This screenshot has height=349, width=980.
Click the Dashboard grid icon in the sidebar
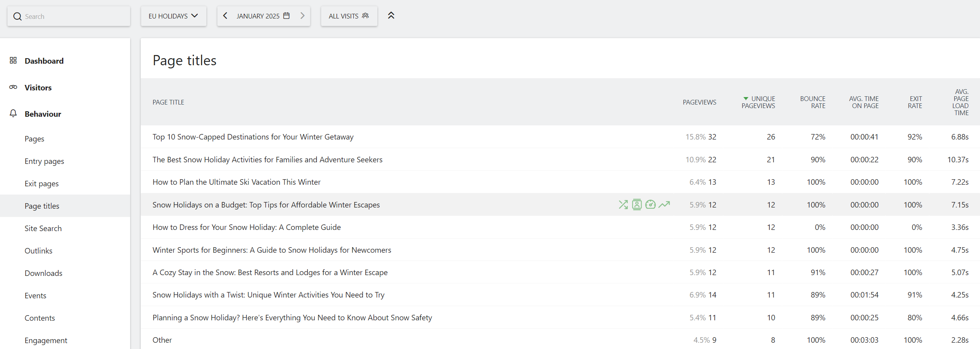point(13,61)
